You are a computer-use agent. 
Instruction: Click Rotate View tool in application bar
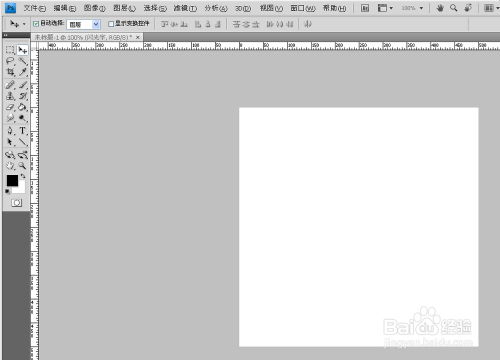(468, 8)
